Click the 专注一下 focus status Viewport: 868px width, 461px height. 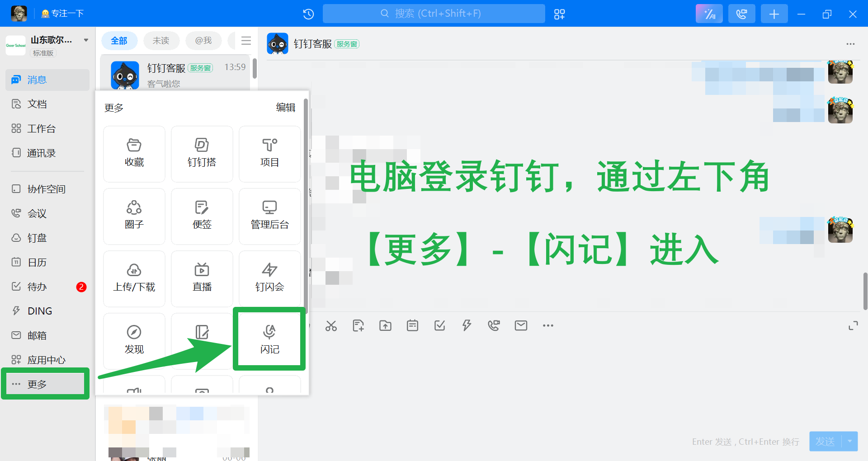click(62, 14)
